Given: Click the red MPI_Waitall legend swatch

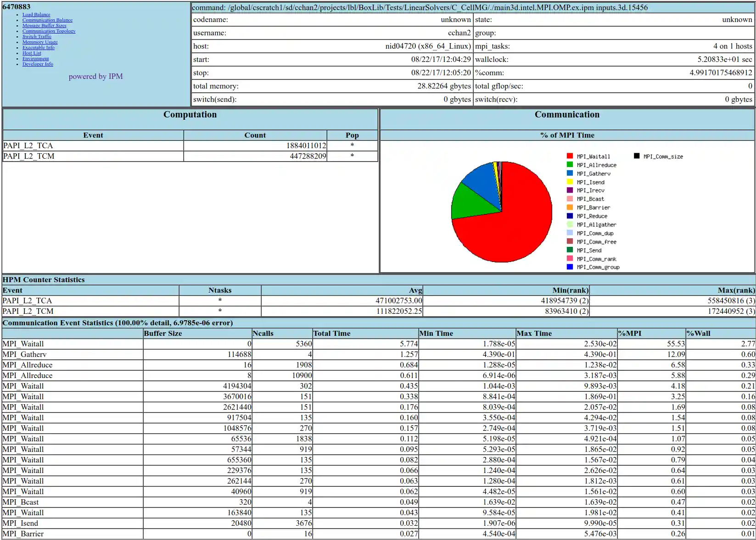Looking at the screenshot, I should coord(570,156).
